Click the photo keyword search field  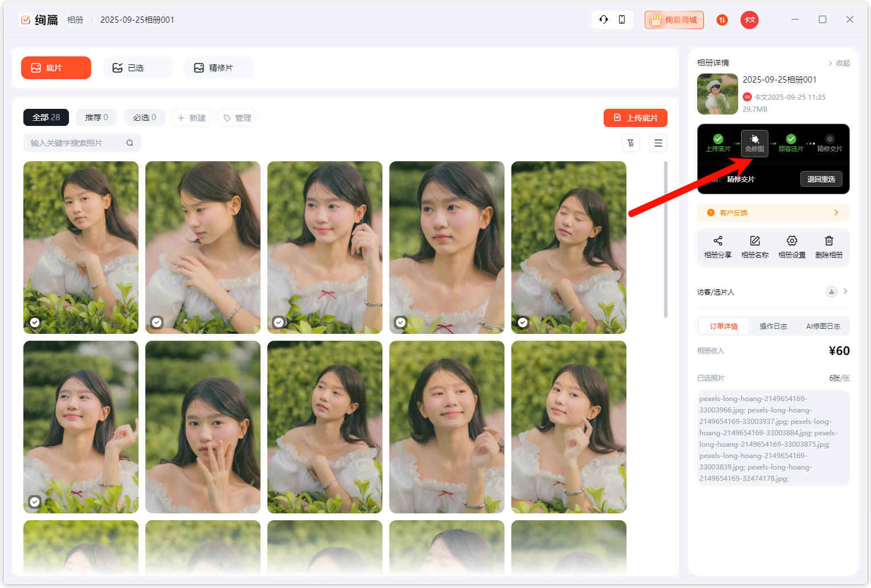[x=77, y=143]
